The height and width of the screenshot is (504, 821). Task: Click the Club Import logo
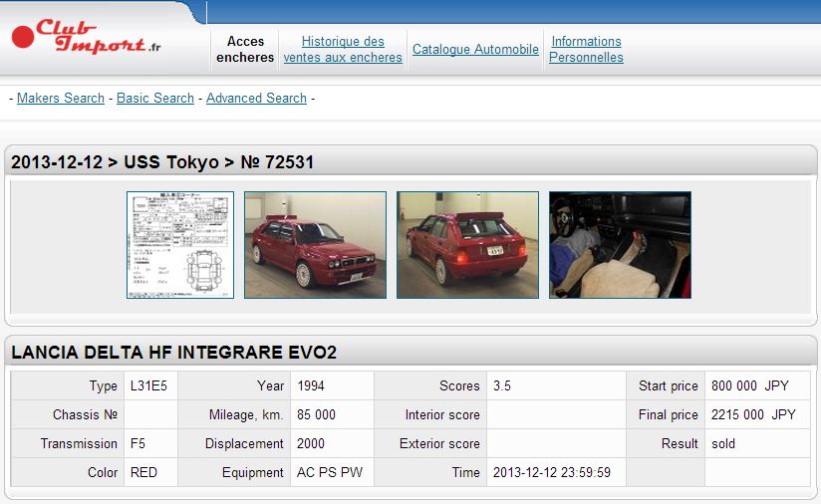(86, 37)
